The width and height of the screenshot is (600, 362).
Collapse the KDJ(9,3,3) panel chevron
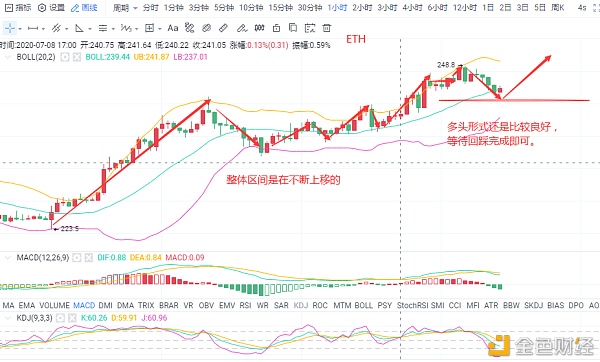tap(8, 318)
